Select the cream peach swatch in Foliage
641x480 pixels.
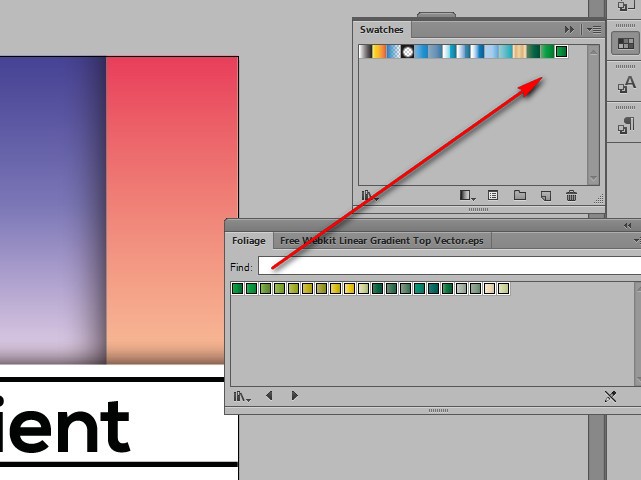(x=489, y=289)
